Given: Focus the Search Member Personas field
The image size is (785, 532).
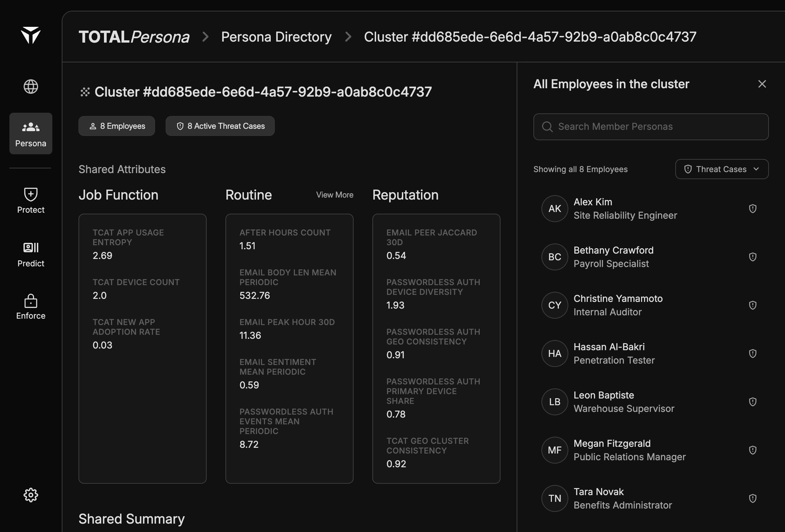Looking at the screenshot, I should 650,127.
